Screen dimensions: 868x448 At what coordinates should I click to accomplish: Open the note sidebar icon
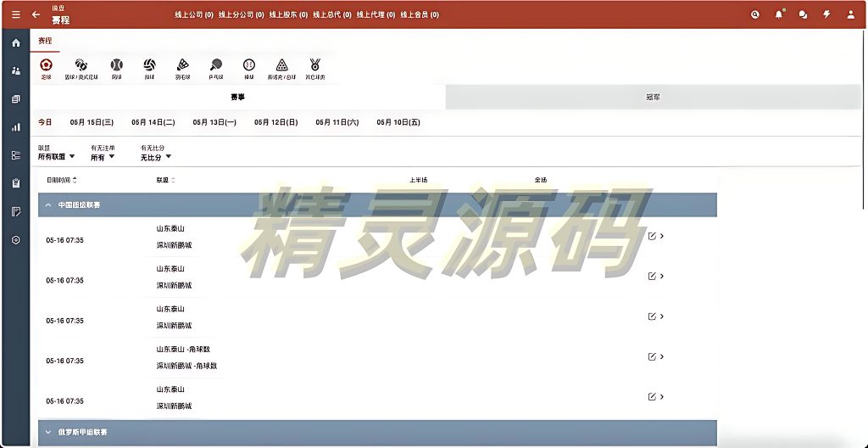pos(15,211)
